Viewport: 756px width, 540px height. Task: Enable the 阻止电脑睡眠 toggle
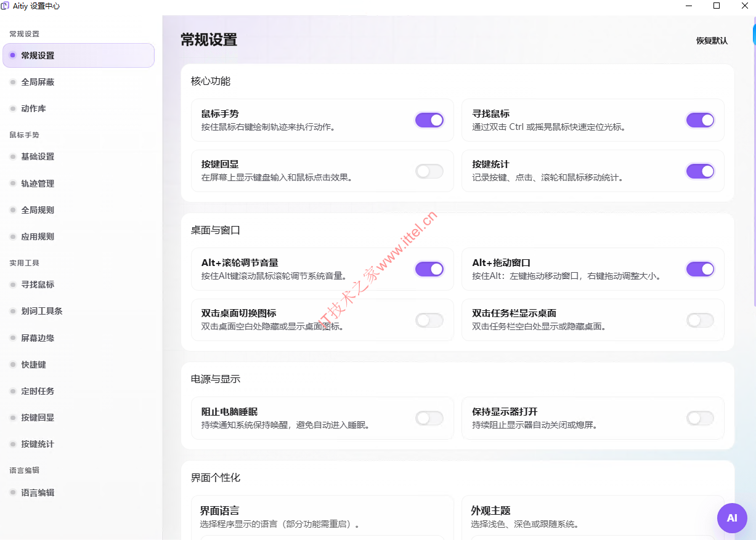pos(429,419)
